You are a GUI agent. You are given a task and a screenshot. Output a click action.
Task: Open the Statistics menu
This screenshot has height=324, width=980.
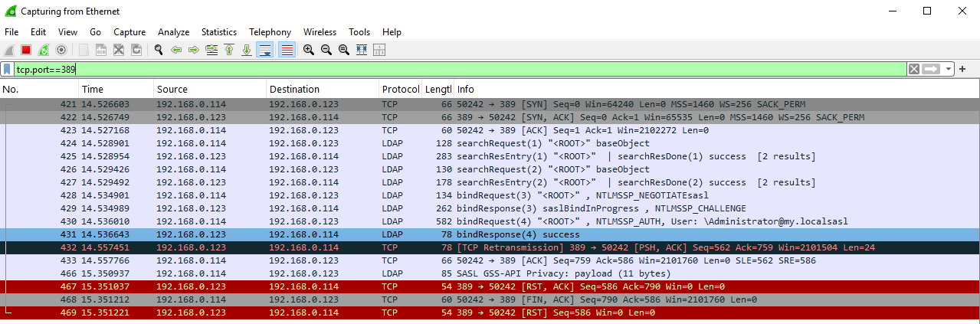(218, 32)
